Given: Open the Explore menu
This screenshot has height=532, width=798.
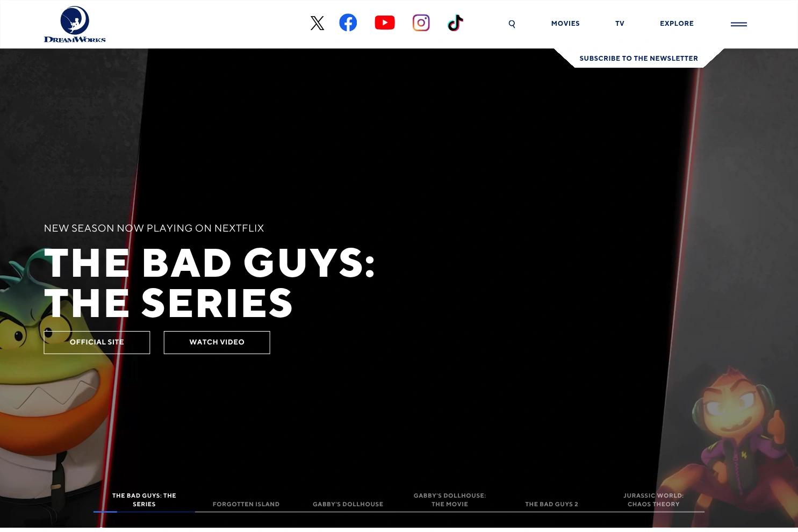Looking at the screenshot, I should (x=677, y=24).
